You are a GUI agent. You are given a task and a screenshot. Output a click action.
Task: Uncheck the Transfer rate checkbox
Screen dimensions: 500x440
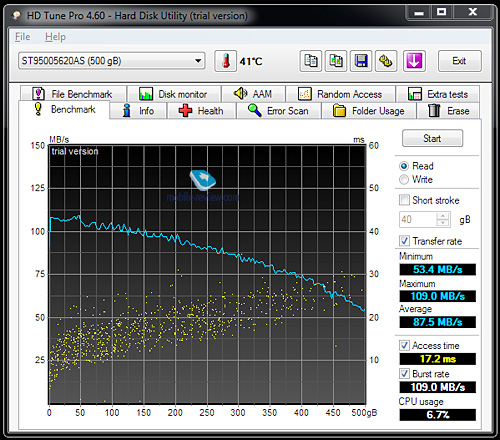coord(404,241)
